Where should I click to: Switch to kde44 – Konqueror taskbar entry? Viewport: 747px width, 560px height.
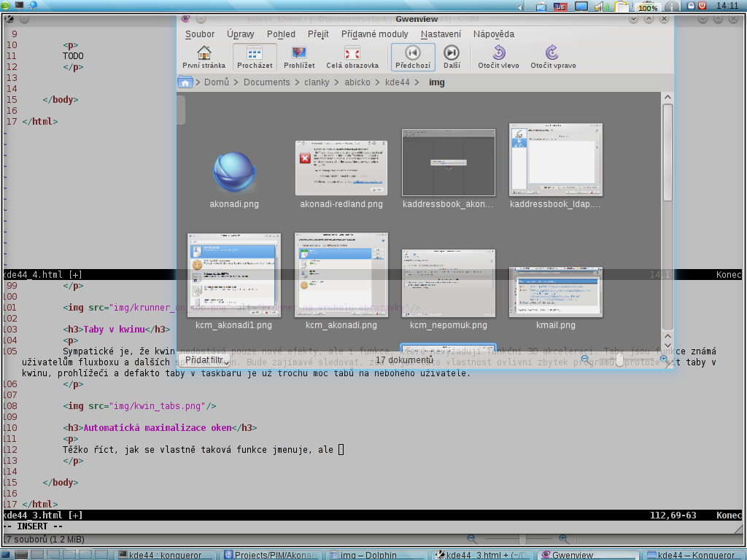[x=694, y=555]
